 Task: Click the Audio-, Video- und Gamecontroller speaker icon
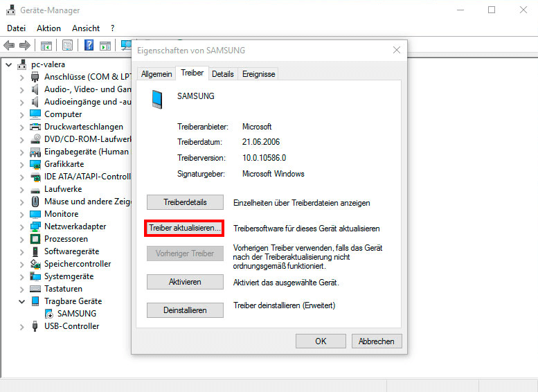coord(35,89)
